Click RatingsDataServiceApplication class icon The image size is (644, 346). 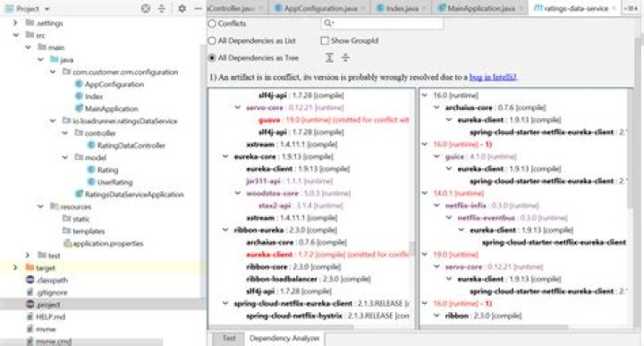tap(79, 194)
